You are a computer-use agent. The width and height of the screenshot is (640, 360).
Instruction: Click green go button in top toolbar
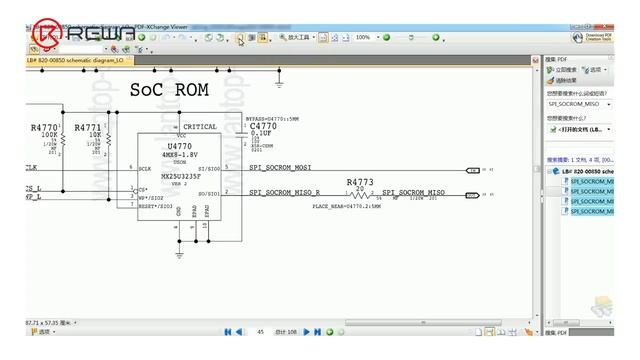(x=142, y=38)
